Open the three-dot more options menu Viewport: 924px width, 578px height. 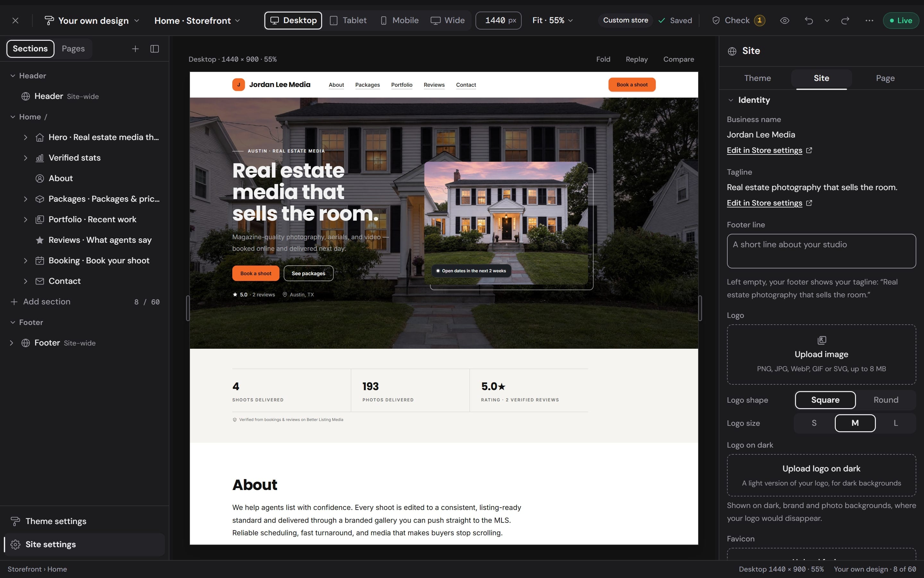pos(869,21)
